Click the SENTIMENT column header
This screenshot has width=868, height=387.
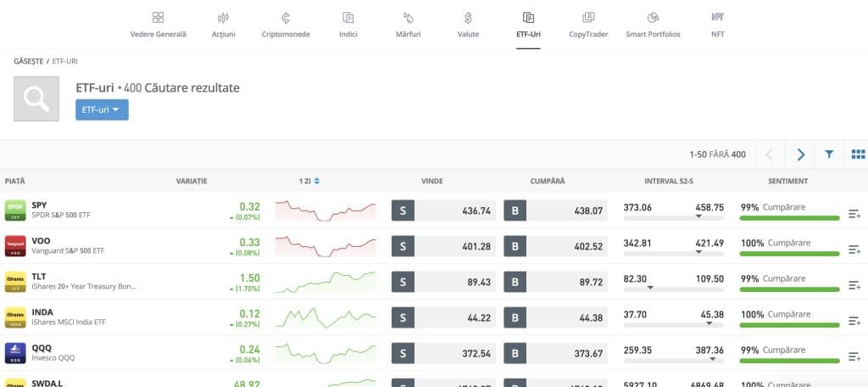787,182
